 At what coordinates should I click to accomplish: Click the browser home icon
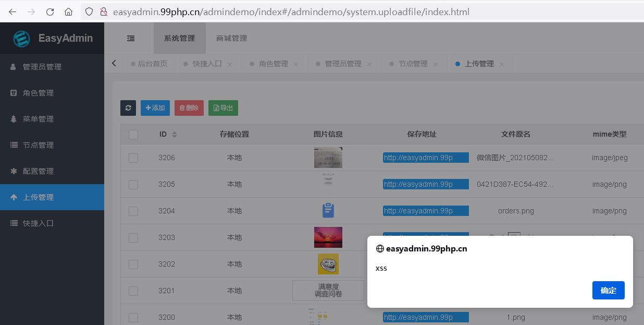[x=68, y=11]
